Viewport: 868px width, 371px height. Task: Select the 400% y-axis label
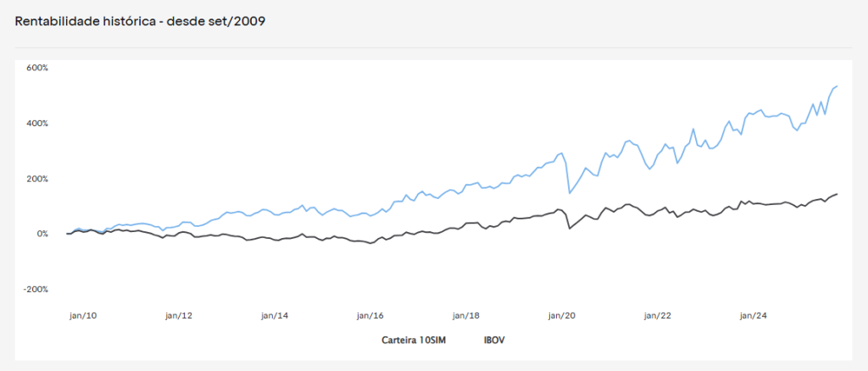point(37,124)
